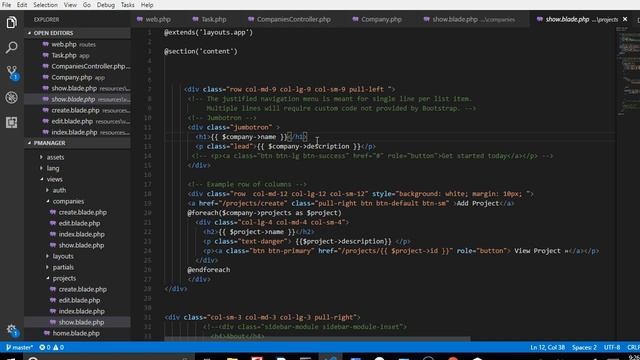Open show.blade.php under companies folder
The height and width of the screenshot is (360, 640).
pyautogui.click(x=81, y=245)
